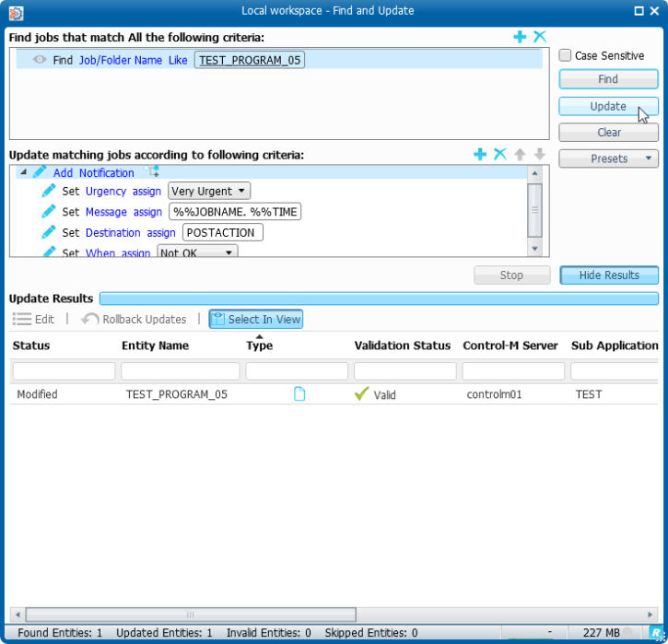The width and height of the screenshot is (668, 644).
Task: Toggle the eye icon on the Find criterion
Action: [40, 60]
